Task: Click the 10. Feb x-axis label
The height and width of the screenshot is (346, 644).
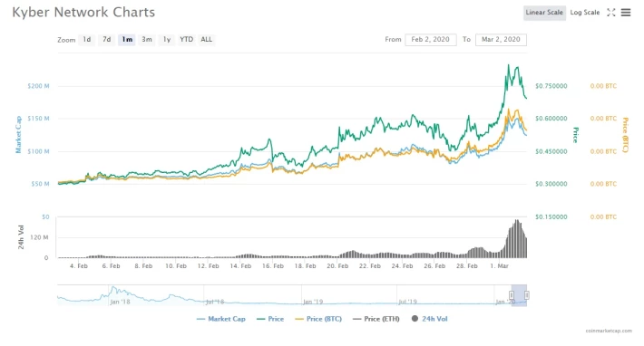Action: (x=176, y=266)
